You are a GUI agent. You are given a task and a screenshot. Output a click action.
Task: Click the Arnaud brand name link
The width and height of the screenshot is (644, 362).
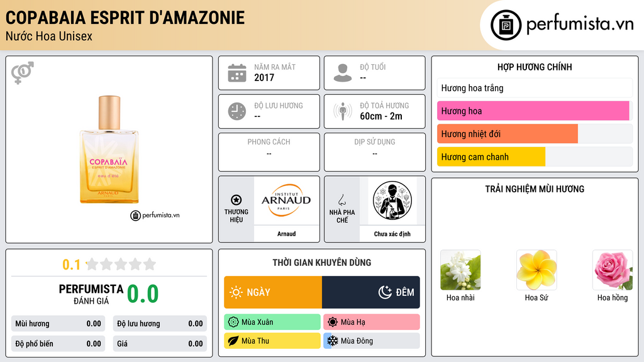pos(286,234)
